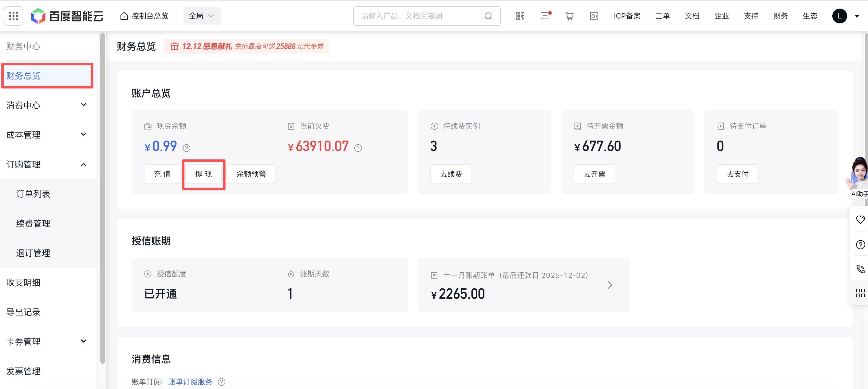Click the 充值 recharge button

coord(162,174)
